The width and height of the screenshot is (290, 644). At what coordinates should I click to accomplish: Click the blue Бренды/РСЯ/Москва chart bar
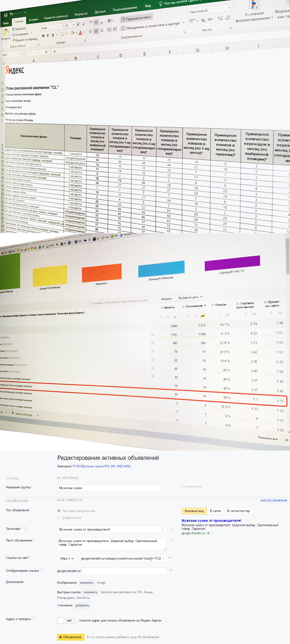point(161,269)
